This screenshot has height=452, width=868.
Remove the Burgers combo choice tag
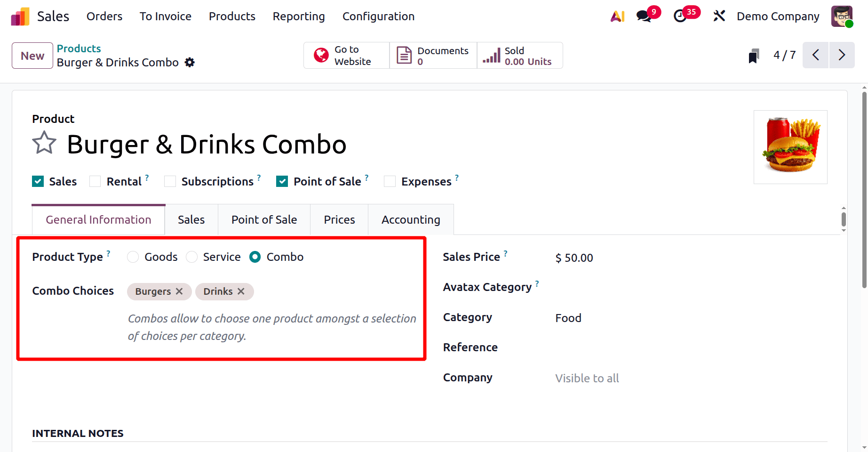179,291
